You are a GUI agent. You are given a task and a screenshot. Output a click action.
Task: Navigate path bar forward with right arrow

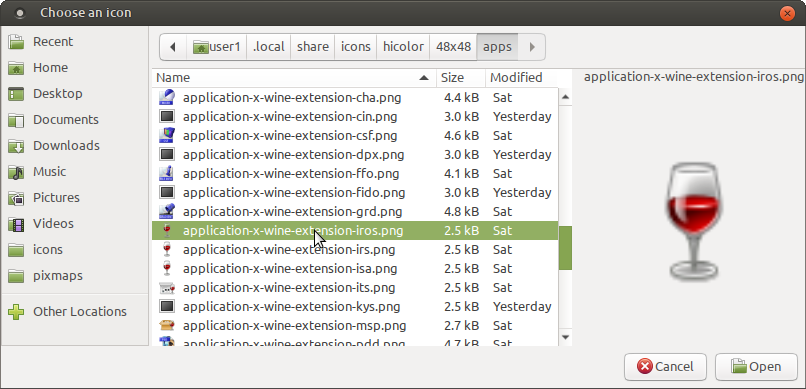[532, 47]
